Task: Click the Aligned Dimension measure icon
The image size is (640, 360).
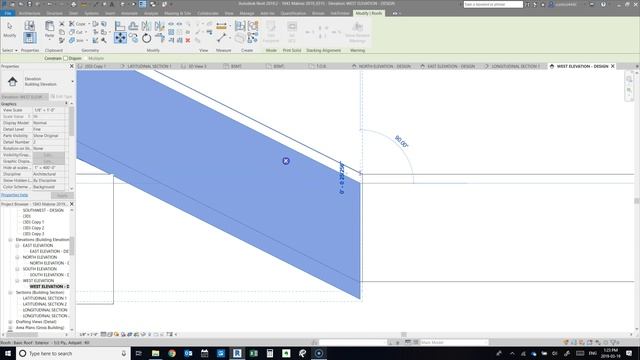Action: (x=221, y=26)
